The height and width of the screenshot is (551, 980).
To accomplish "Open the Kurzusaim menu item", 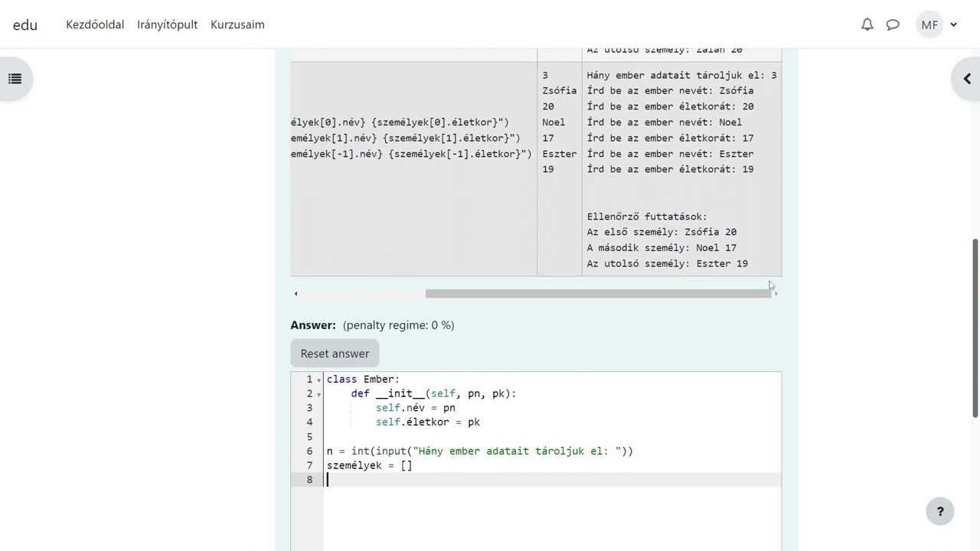I will (x=237, y=24).
